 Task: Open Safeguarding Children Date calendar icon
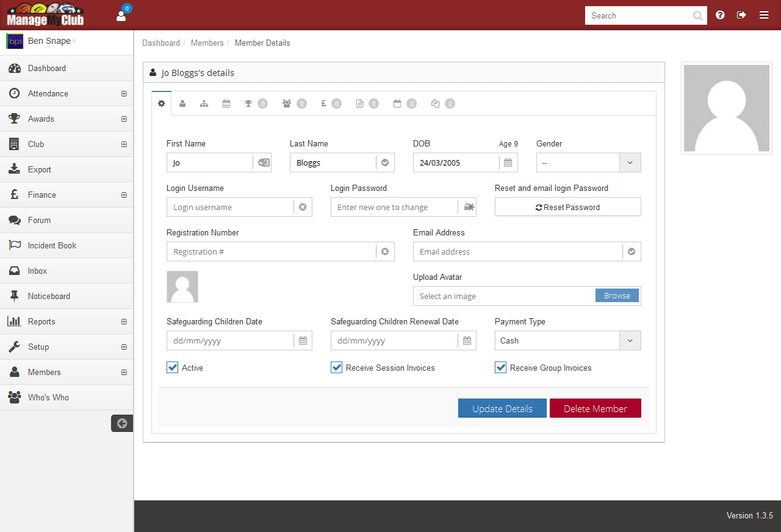pos(302,341)
